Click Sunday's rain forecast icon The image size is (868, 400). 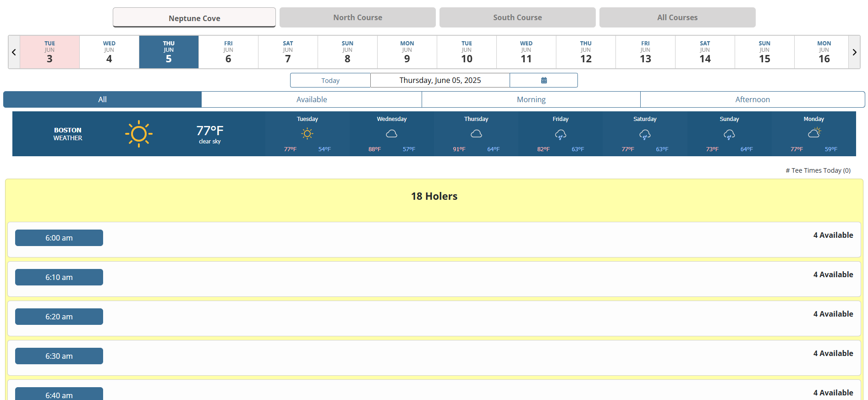point(729,134)
